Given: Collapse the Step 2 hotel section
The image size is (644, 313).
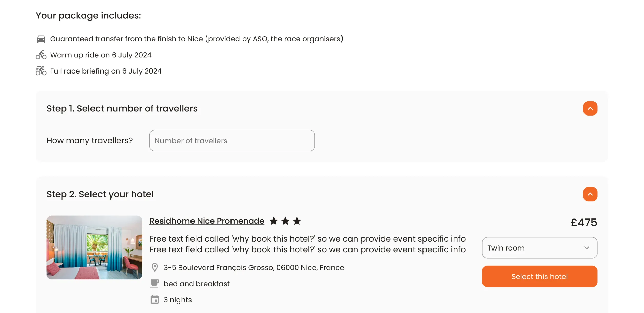Looking at the screenshot, I should (x=590, y=194).
